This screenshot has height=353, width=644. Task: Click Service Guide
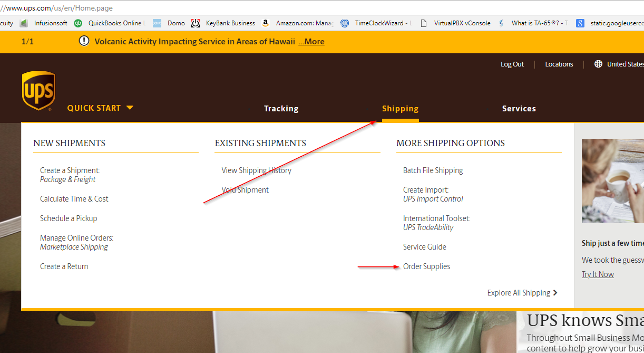424,247
